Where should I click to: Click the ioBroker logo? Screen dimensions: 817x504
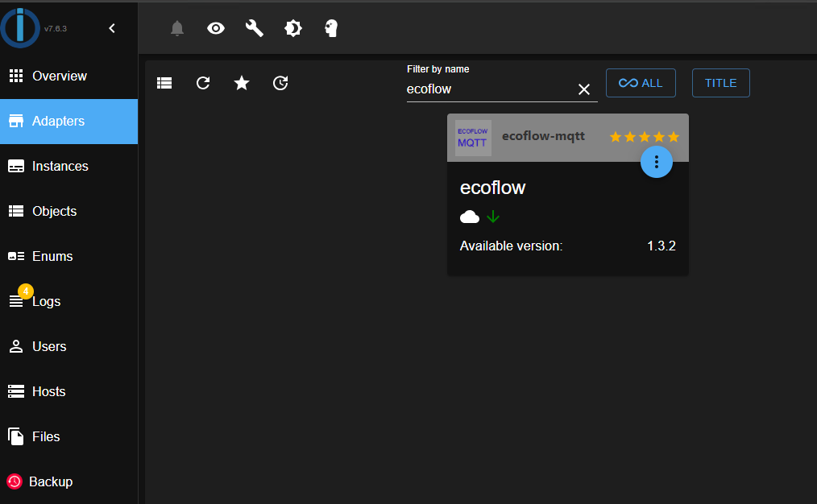(x=20, y=28)
